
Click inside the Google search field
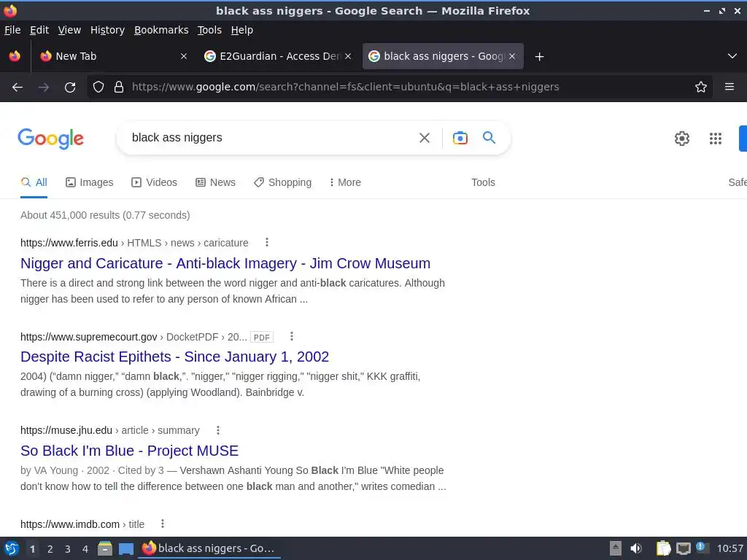tap(271, 138)
